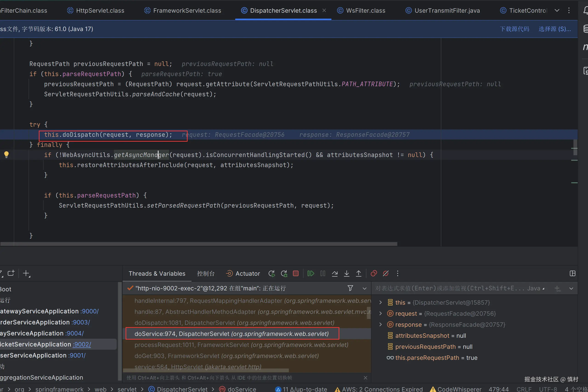This screenshot has height=392, width=588.
Task: Click the Step Over icon
Action: (335, 274)
